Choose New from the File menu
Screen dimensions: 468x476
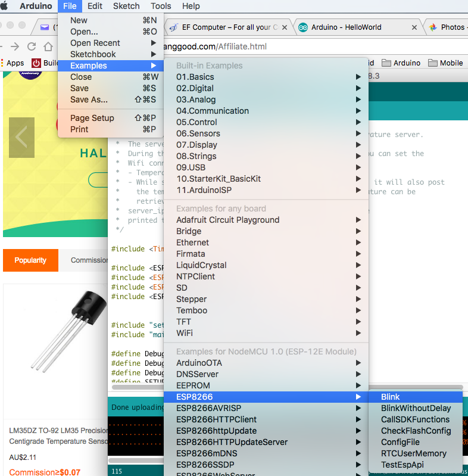click(111, 20)
